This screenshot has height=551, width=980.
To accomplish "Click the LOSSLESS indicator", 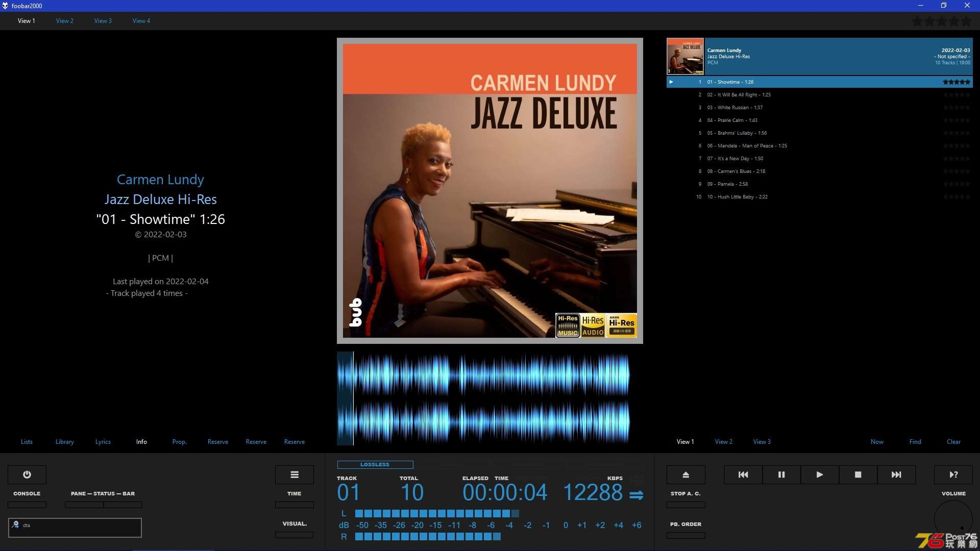I will pyautogui.click(x=375, y=465).
